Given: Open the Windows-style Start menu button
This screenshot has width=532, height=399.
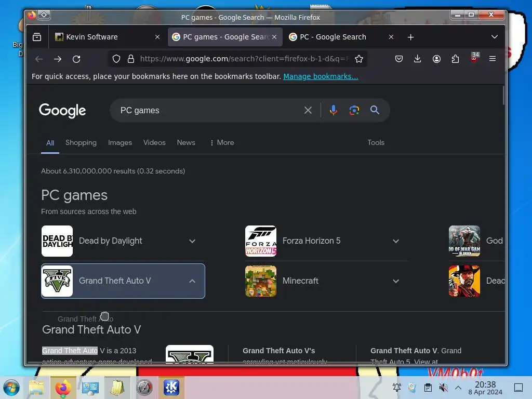Looking at the screenshot, I should click(11, 388).
